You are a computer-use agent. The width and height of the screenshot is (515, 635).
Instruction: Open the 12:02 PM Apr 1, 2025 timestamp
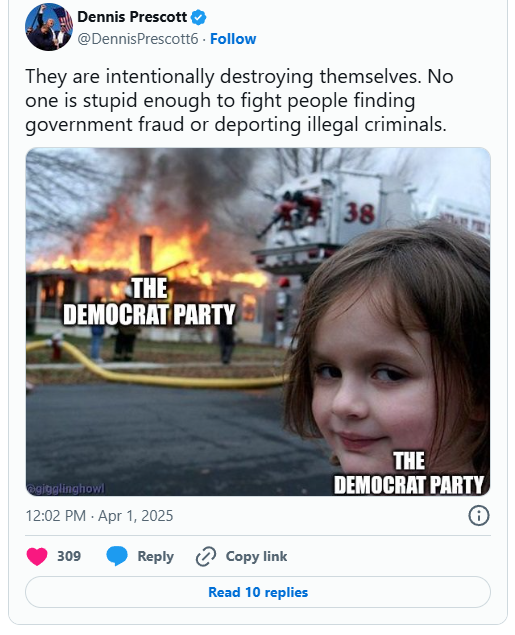click(x=99, y=516)
